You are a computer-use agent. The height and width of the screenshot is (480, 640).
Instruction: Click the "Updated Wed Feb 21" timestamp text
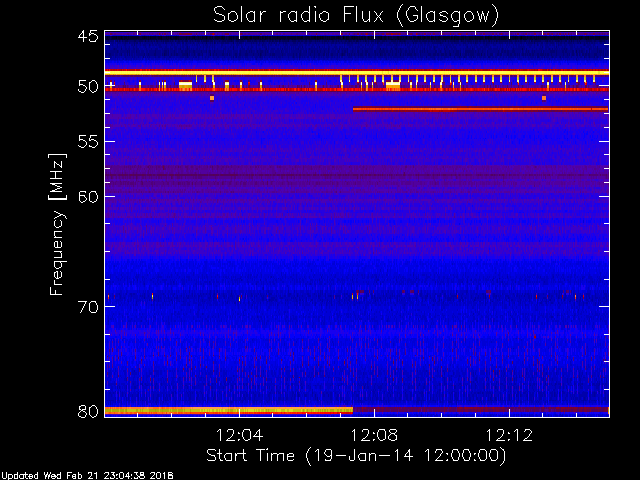pyautogui.click(x=87, y=476)
